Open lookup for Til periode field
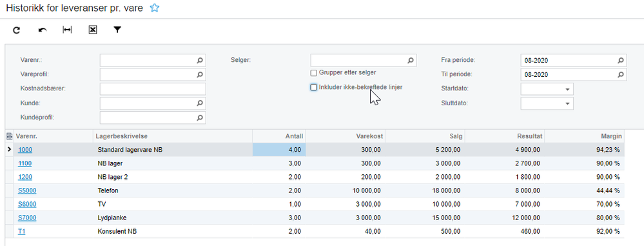 621,75
